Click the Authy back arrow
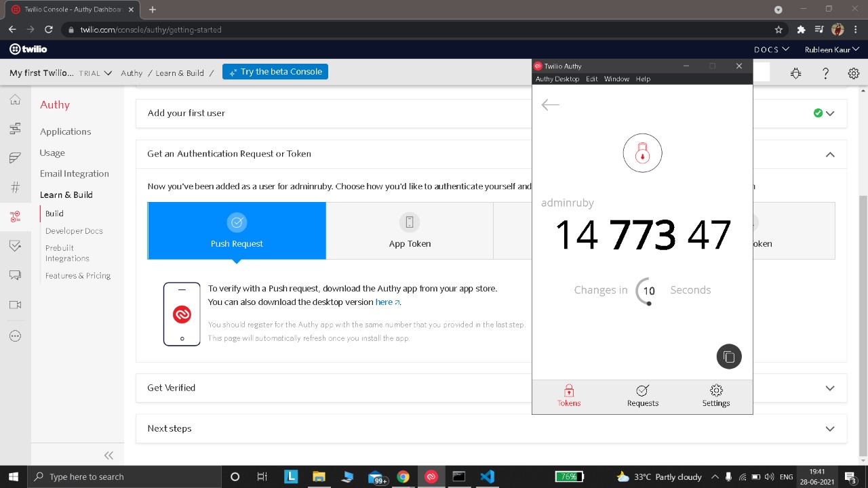The image size is (868, 488). [550, 104]
